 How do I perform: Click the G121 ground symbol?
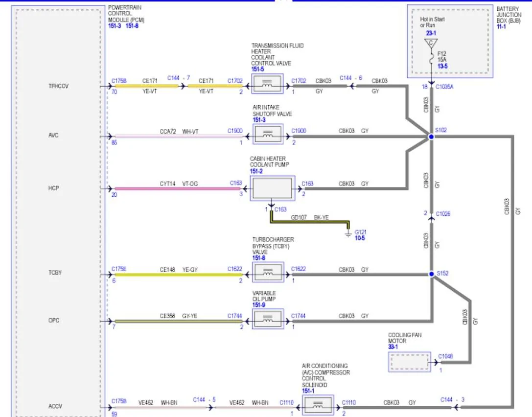point(348,234)
